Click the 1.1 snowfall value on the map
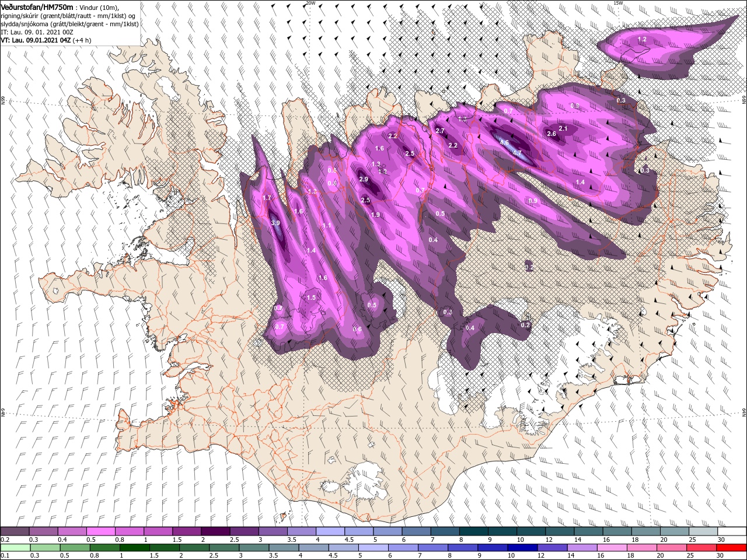This screenshot has height=560, width=747. coord(327,226)
